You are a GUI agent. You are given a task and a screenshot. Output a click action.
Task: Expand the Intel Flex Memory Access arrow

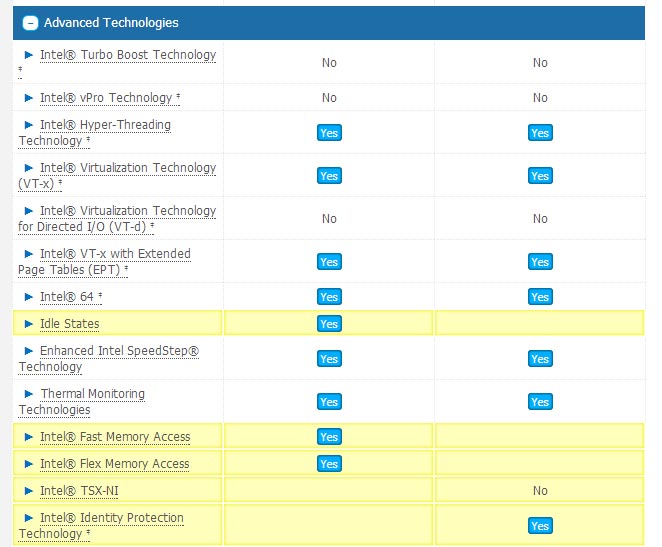click(28, 464)
